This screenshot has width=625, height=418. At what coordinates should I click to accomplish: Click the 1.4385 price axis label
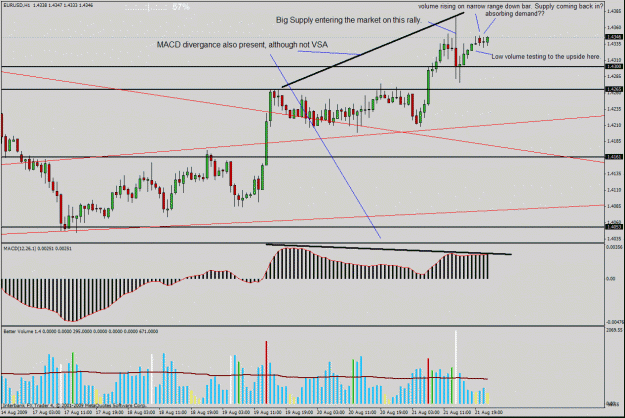(614, 11)
